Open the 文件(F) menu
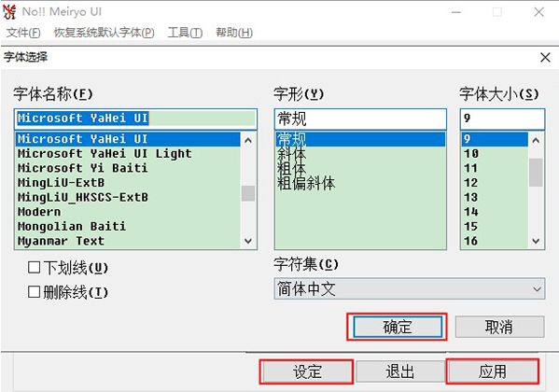The height and width of the screenshot is (392, 559). pyautogui.click(x=23, y=33)
